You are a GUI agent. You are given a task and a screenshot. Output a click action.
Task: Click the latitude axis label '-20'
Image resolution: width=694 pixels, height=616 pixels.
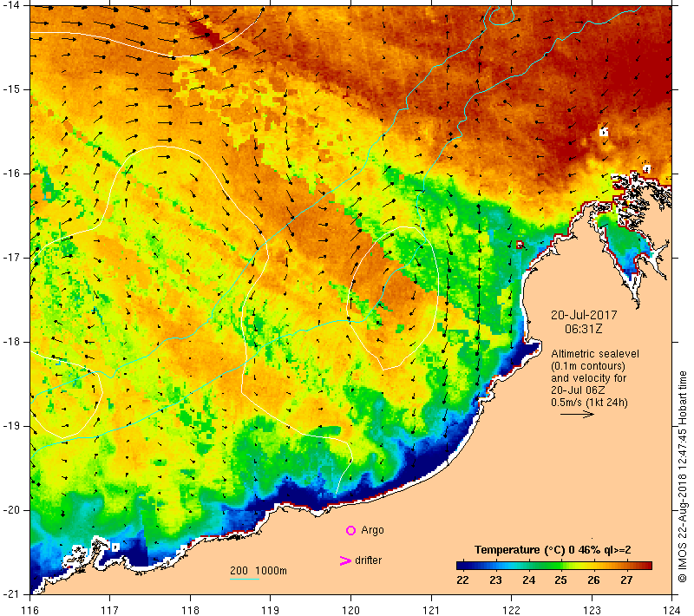coord(11,510)
